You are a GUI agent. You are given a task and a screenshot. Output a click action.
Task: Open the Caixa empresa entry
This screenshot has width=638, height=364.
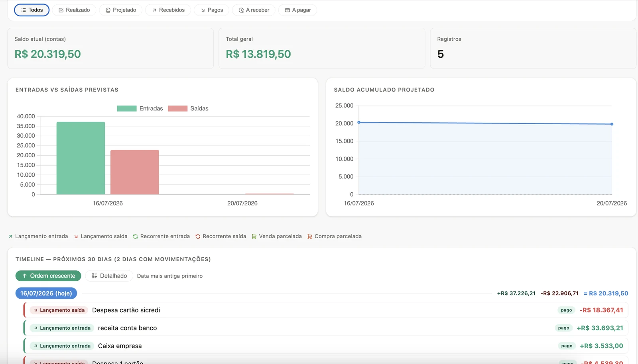326,346
